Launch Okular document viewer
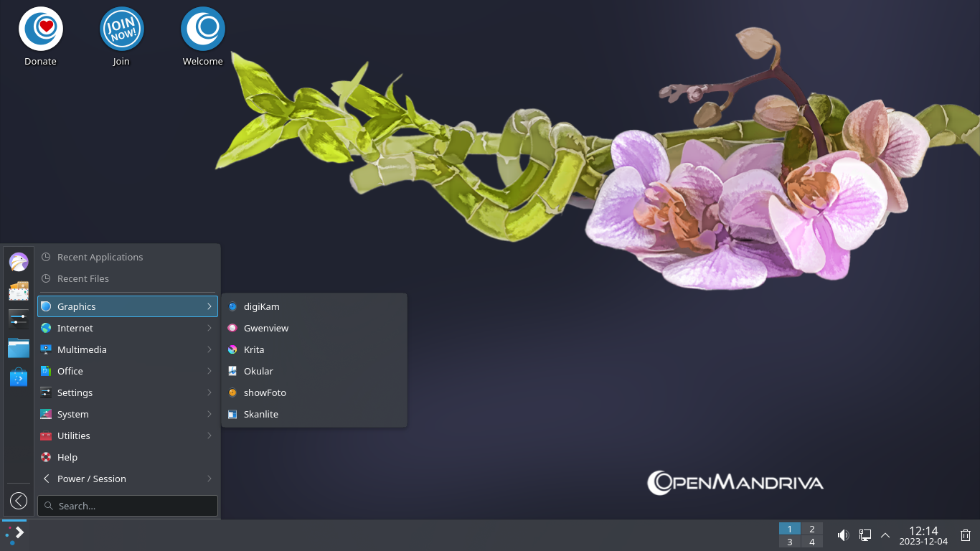The image size is (980, 551). [x=314, y=371]
